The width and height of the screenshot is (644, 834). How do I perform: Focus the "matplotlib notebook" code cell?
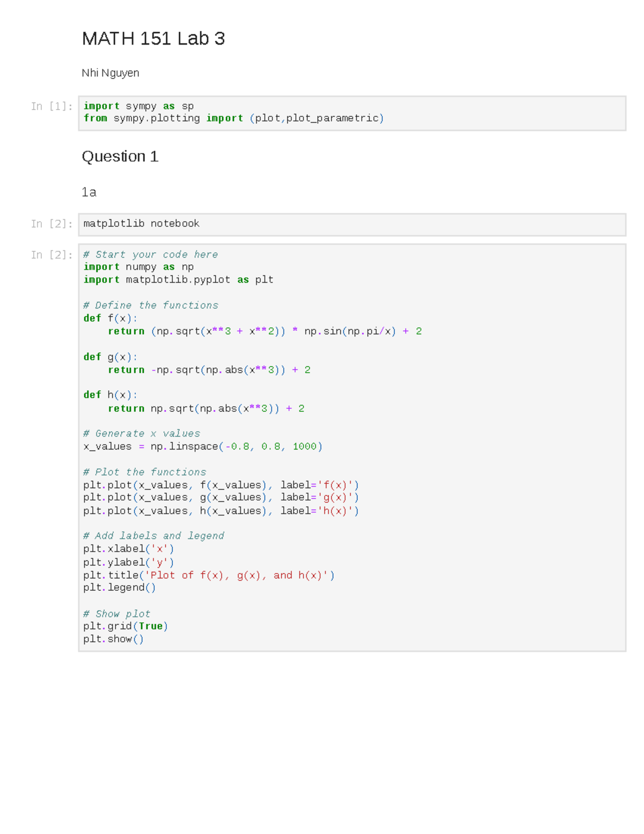[352, 224]
